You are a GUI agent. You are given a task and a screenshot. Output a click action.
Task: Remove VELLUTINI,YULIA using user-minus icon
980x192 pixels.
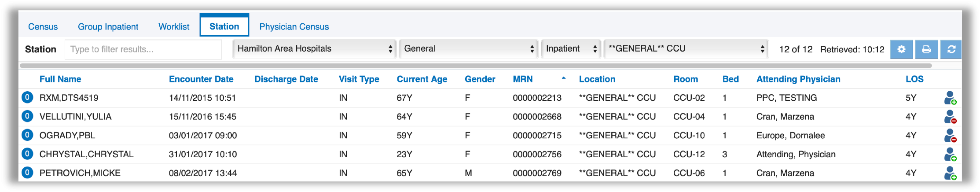click(950, 117)
